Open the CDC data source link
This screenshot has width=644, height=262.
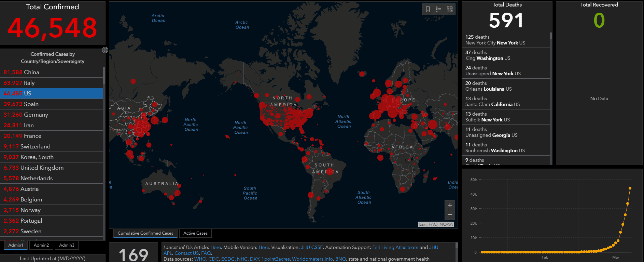click(x=213, y=259)
